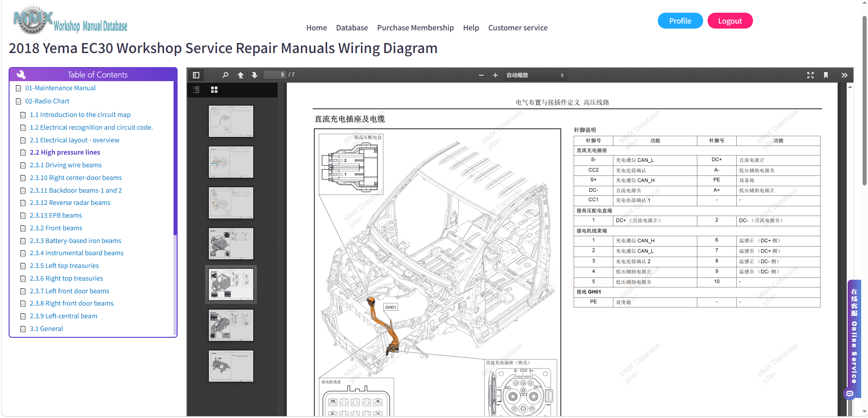Go to the previous PDF page
The image size is (868, 418).
tap(241, 75)
